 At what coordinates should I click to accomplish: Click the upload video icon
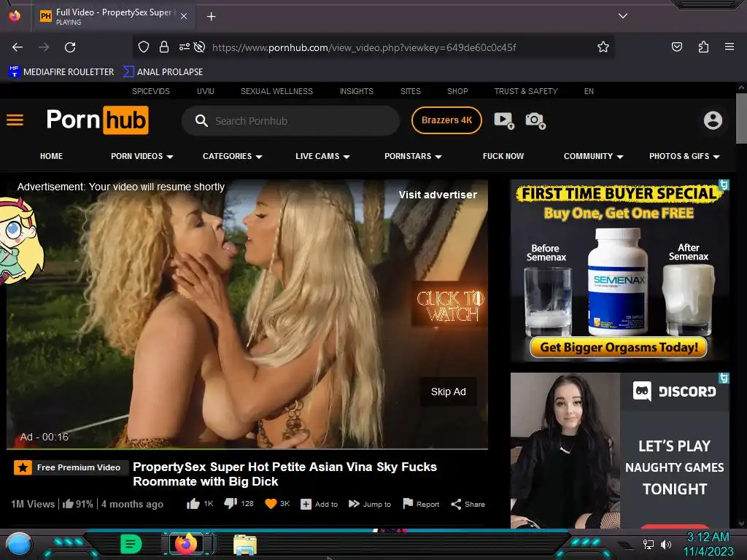504,120
